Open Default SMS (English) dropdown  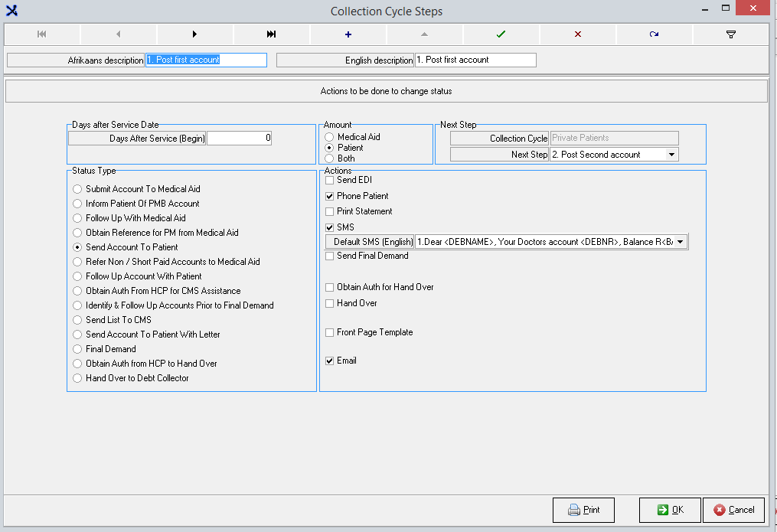point(681,242)
